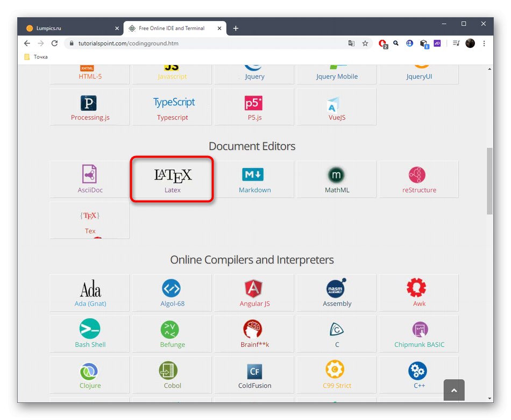This screenshot has width=511, height=420.
Task: Close the Lumpics.ru tab
Action: tap(117, 29)
